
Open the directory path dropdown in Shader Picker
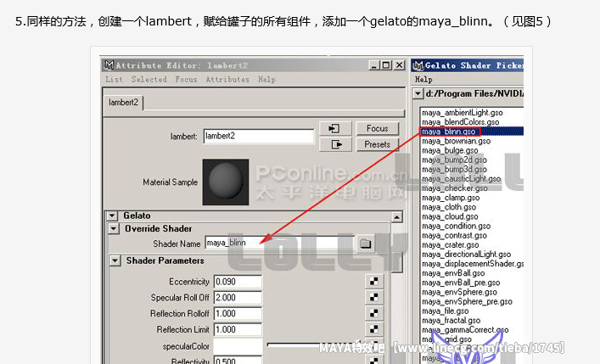click(x=418, y=93)
